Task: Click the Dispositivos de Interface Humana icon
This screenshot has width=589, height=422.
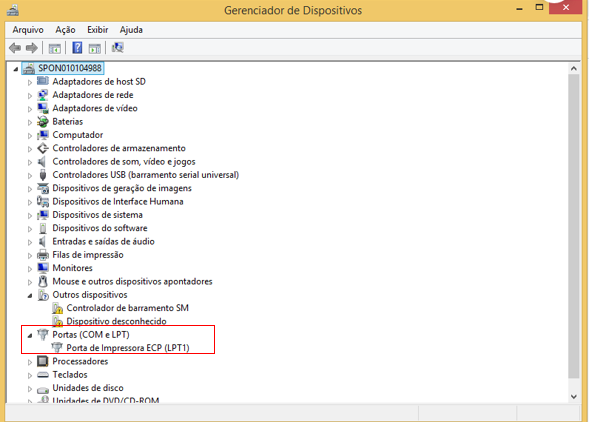Action: pos(43,201)
